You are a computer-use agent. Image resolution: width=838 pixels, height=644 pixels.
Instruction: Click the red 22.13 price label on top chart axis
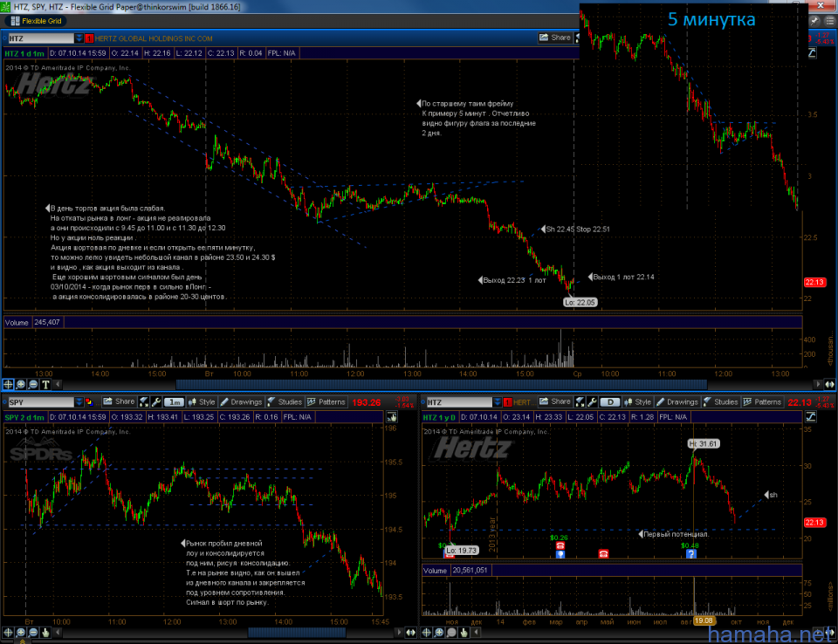814,282
